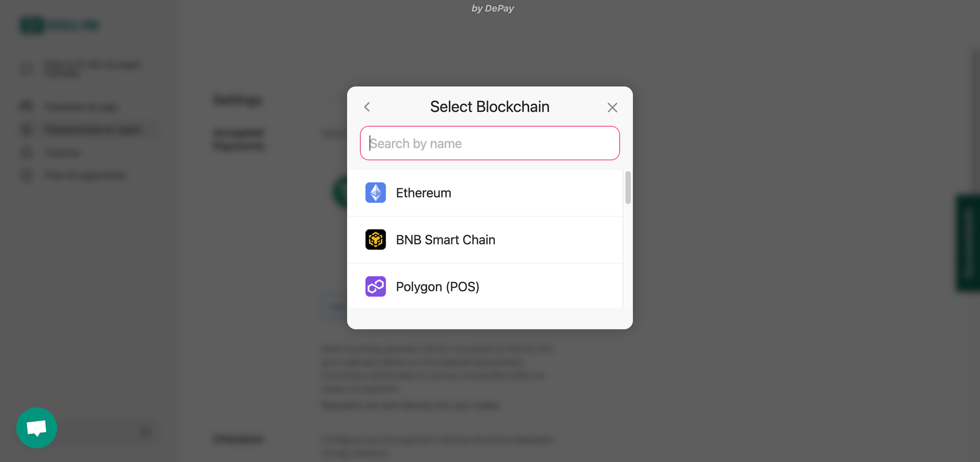Click the blue Ethereum diamond logo
The image size is (980, 462).
pos(376,193)
